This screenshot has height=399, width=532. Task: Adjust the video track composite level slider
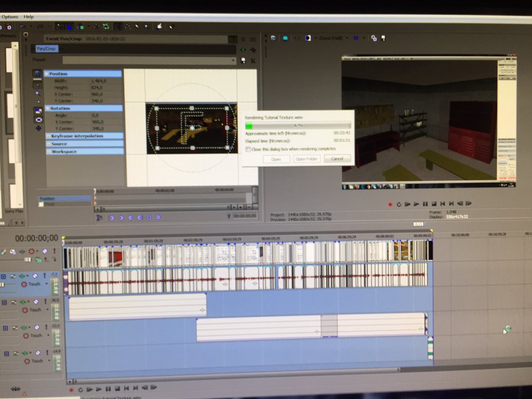(28, 260)
